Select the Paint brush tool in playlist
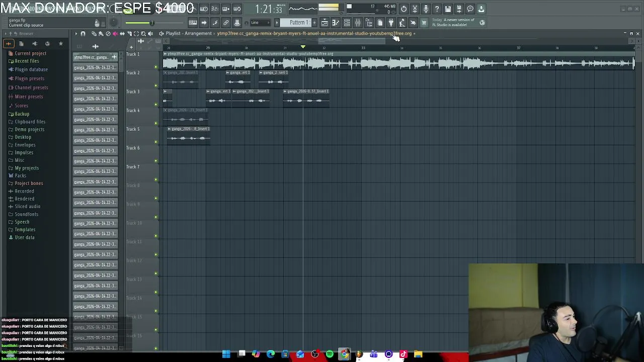 (101, 34)
